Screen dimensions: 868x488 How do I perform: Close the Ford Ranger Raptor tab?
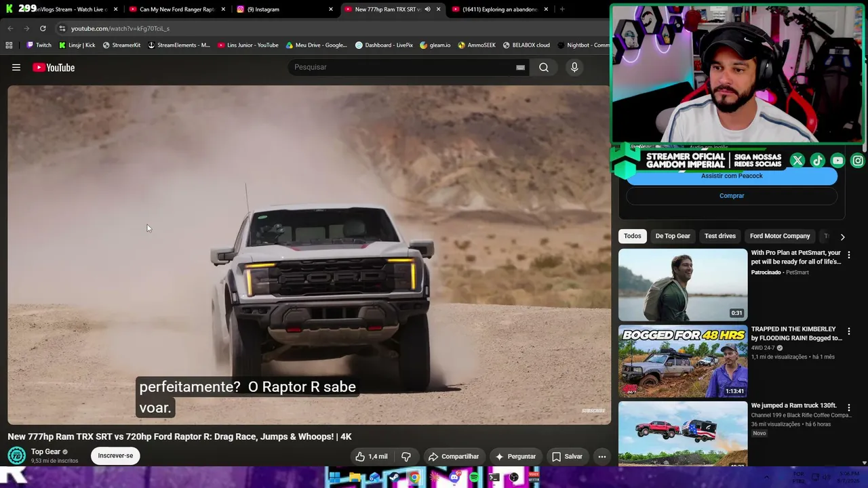[x=223, y=9]
